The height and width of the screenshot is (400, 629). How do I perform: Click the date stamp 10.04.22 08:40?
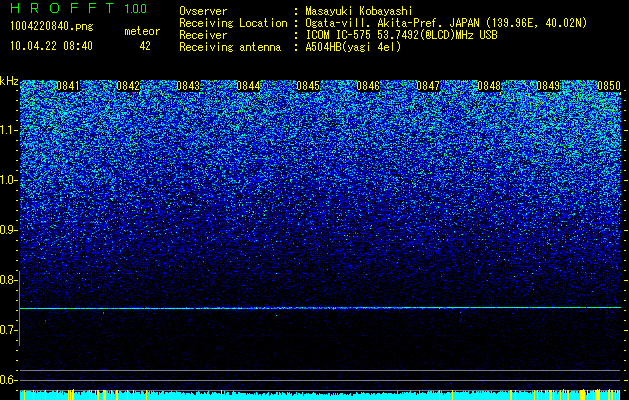pyautogui.click(x=51, y=46)
